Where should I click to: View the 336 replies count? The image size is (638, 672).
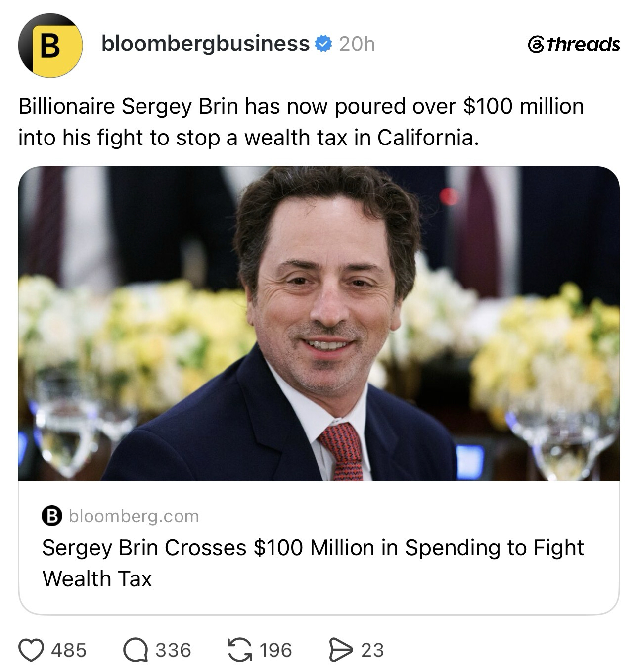coord(173,650)
